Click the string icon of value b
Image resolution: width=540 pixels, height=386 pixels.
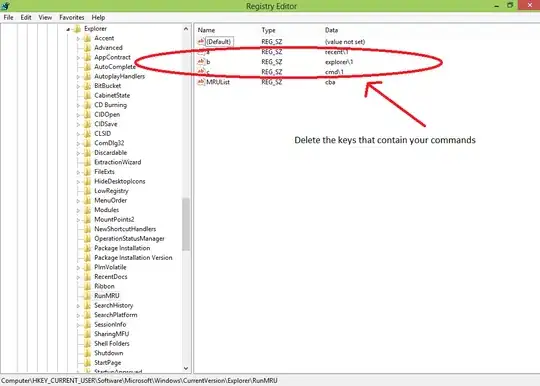coord(201,62)
